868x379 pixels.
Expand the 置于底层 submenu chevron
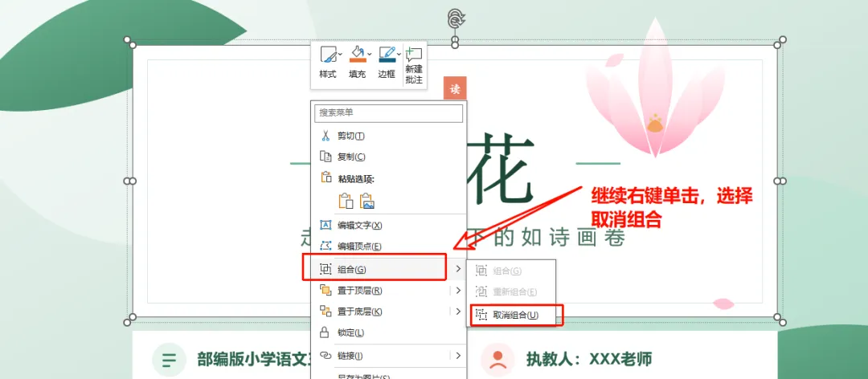[458, 312]
